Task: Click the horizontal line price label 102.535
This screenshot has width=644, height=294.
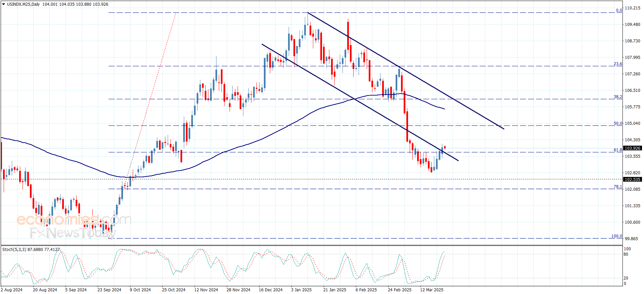Action: pos(633,180)
